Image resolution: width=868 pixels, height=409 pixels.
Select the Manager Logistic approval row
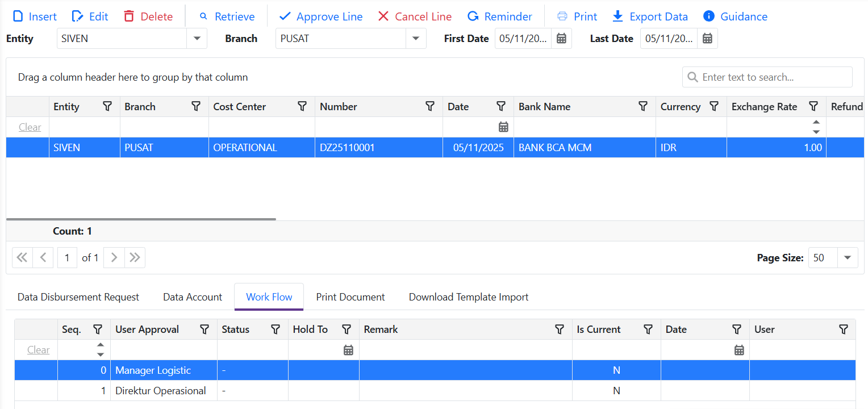point(435,370)
